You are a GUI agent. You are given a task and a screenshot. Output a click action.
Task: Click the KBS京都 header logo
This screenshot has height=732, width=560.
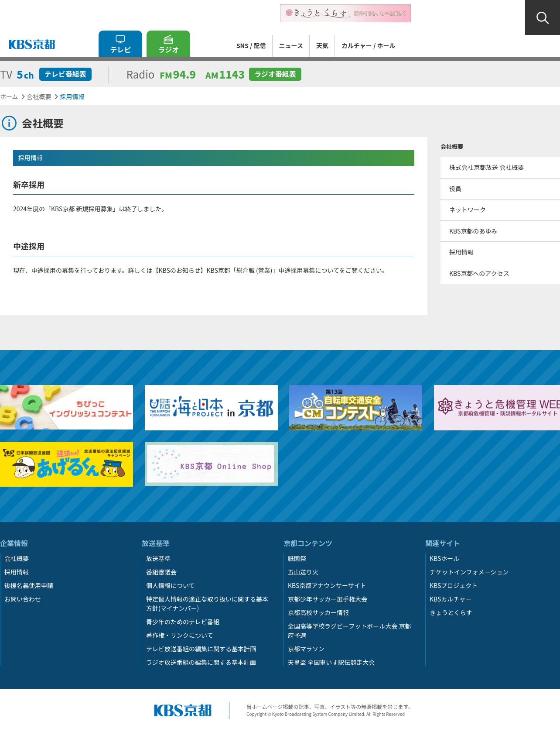(x=32, y=44)
